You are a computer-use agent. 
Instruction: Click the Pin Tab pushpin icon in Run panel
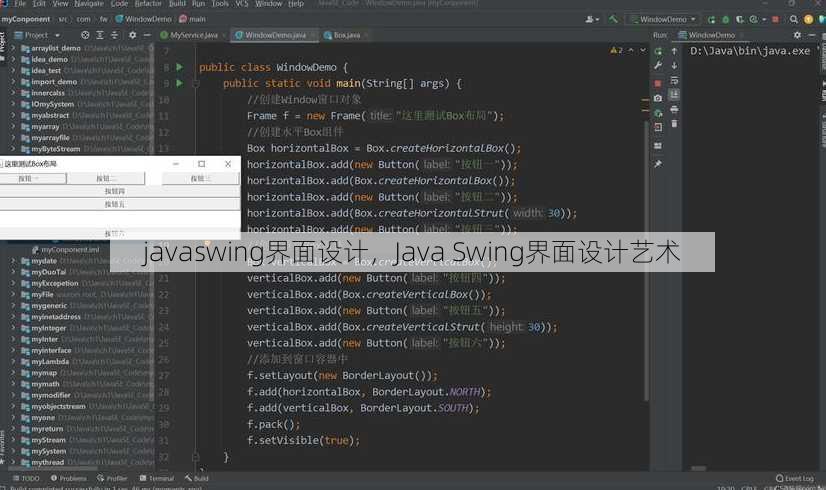point(658,164)
